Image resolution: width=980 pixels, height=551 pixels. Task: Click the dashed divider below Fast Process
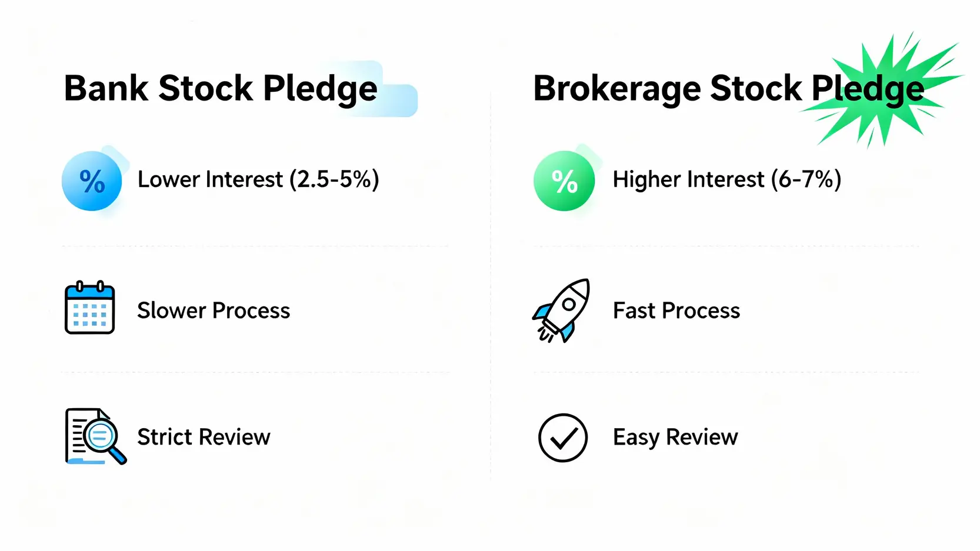coord(726,372)
